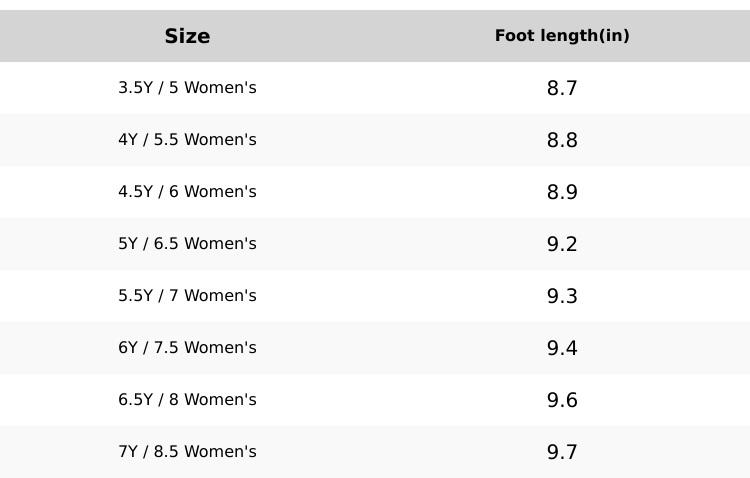The width and height of the screenshot is (750, 478).
Task: Select the 5Y / 6.5 Women's size
Action: point(187,244)
